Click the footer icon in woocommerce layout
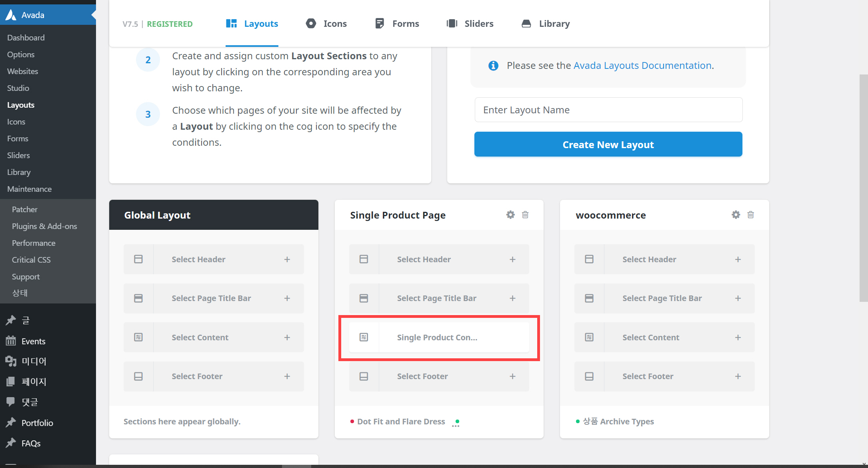 (x=589, y=376)
